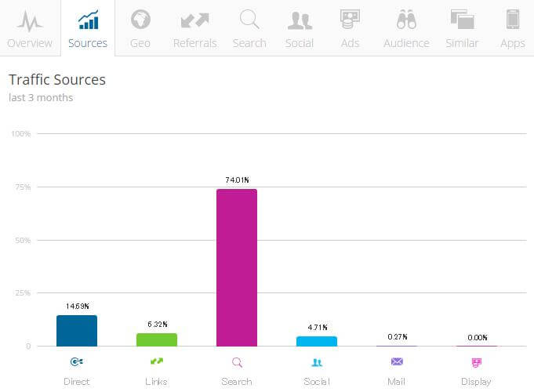The height and width of the screenshot is (392, 534).
Task: Click the Traffic Sources heading
Action: [x=57, y=80]
